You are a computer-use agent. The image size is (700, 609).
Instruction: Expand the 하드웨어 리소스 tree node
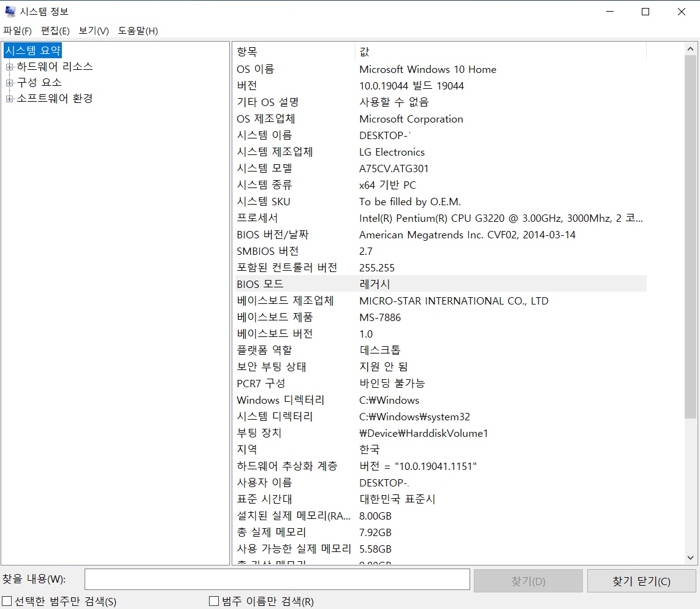coord(9,67)
